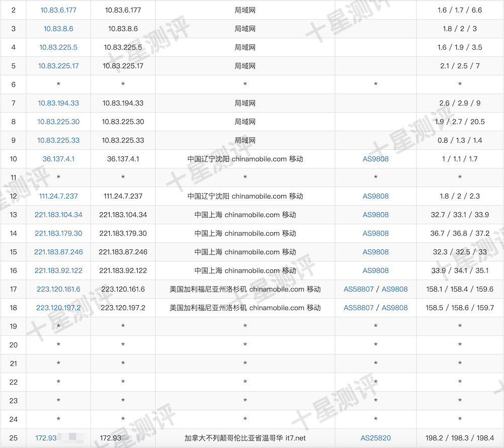Click the latency value "1.8 / 2 / 3"
This screenshot has width=504, height=448.
(460, 29)
